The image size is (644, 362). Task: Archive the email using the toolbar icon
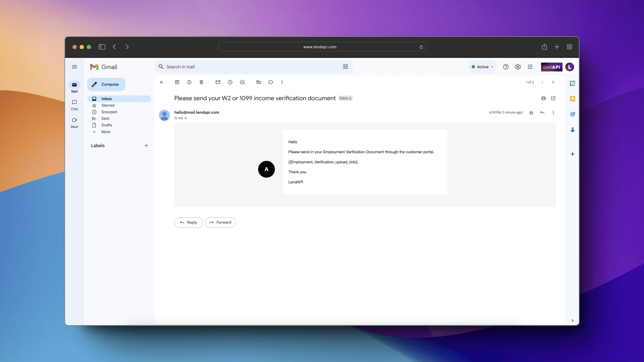pos(177,82)
